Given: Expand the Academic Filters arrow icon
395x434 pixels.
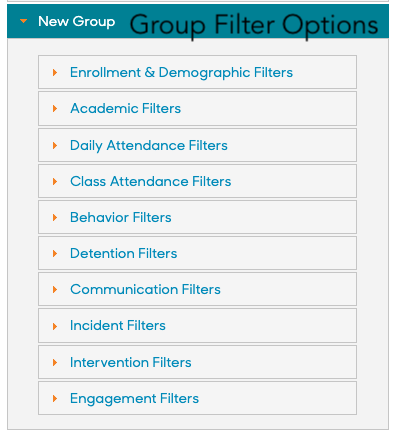Looking at the screenshot, I should [55, 108].
